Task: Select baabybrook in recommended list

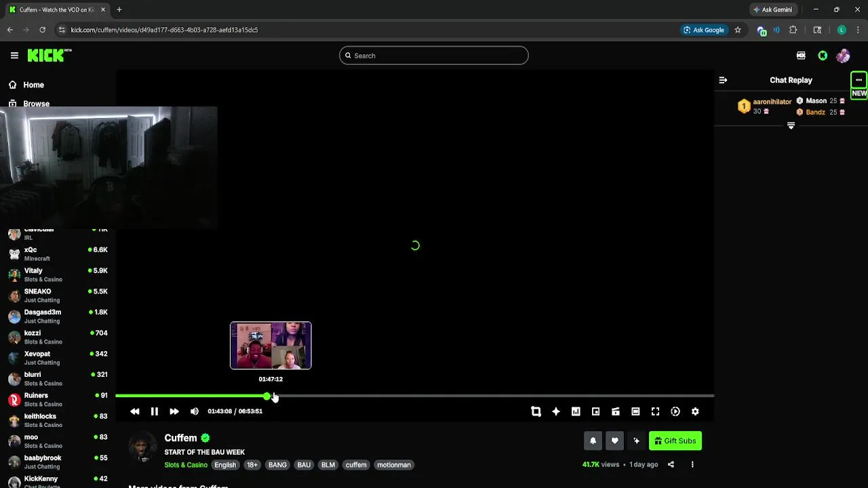Action: click(58, 462)
